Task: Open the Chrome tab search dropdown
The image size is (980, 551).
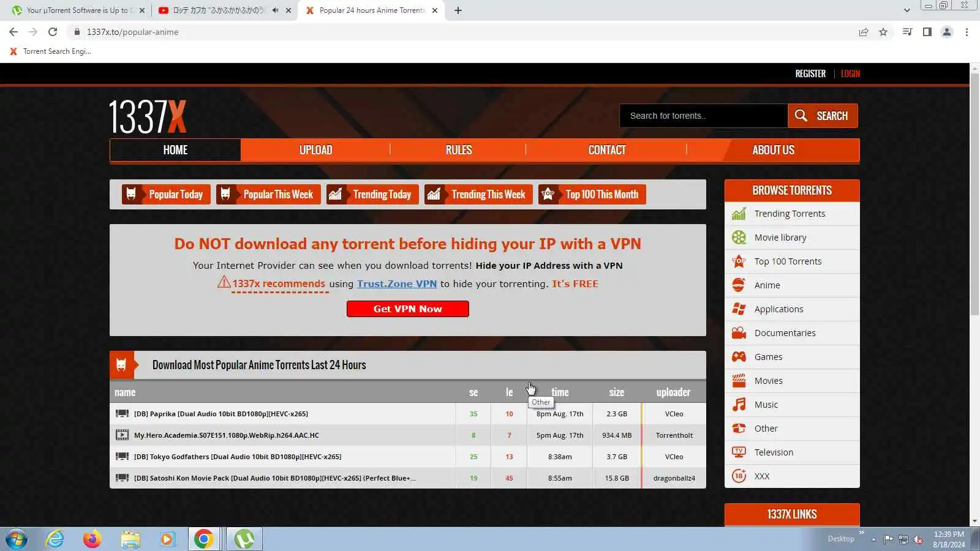Action: (907, 10)
